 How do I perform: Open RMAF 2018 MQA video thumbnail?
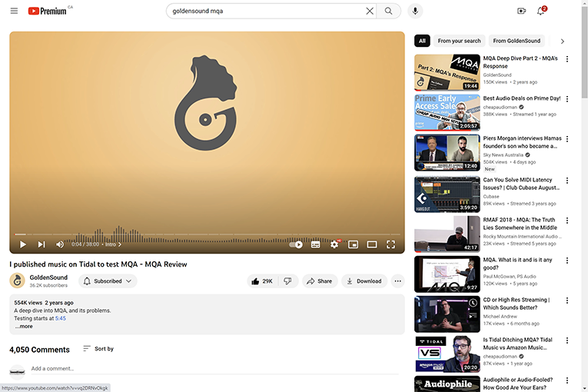(447, 234)
